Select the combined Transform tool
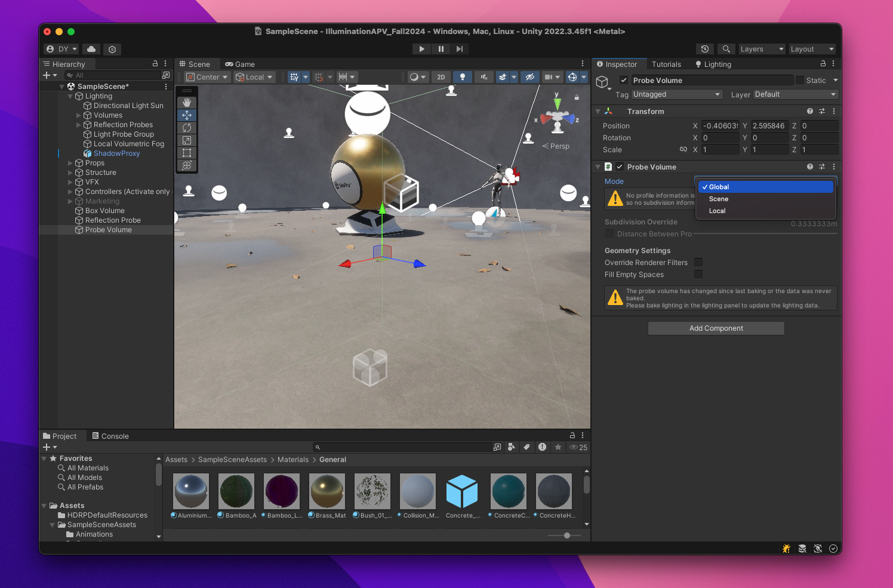This screenshot has height=588, width=893. click(187, 165)
